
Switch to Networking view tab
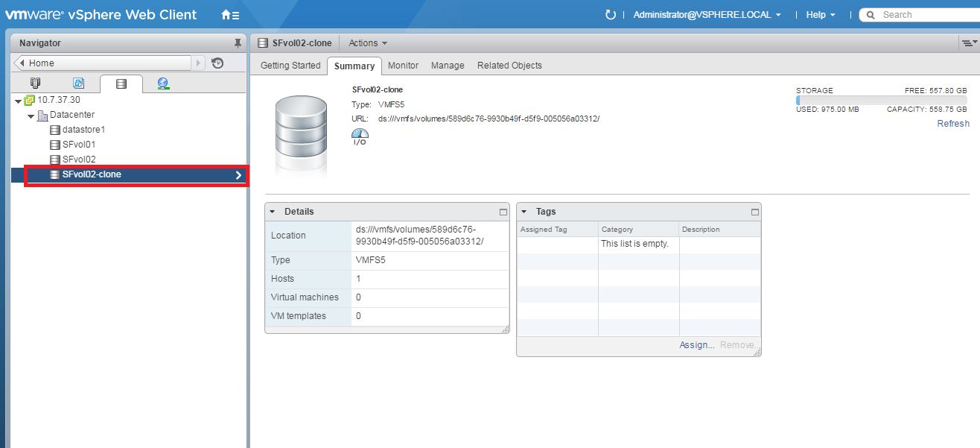[163, 83]
